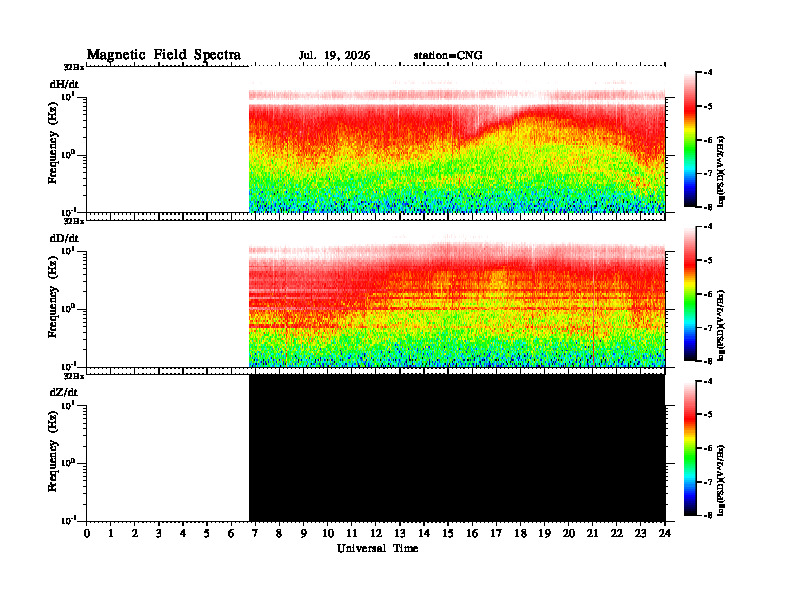Click the '-7' tick on dZ/dt color bar
Viewport: 792px width, 612px height.
pos(708,482)
